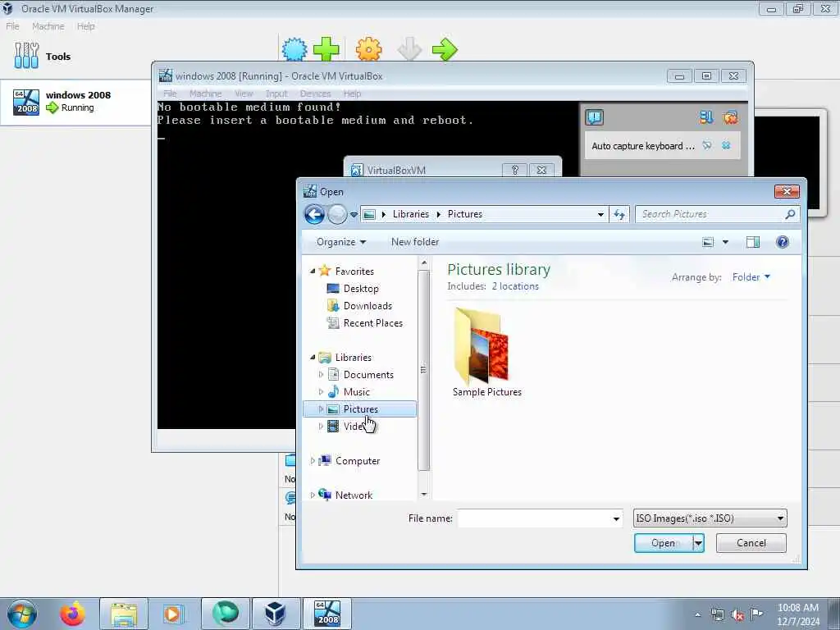Click the green plus Add icon in VirtualBox Manager

(x=326, y=50)
